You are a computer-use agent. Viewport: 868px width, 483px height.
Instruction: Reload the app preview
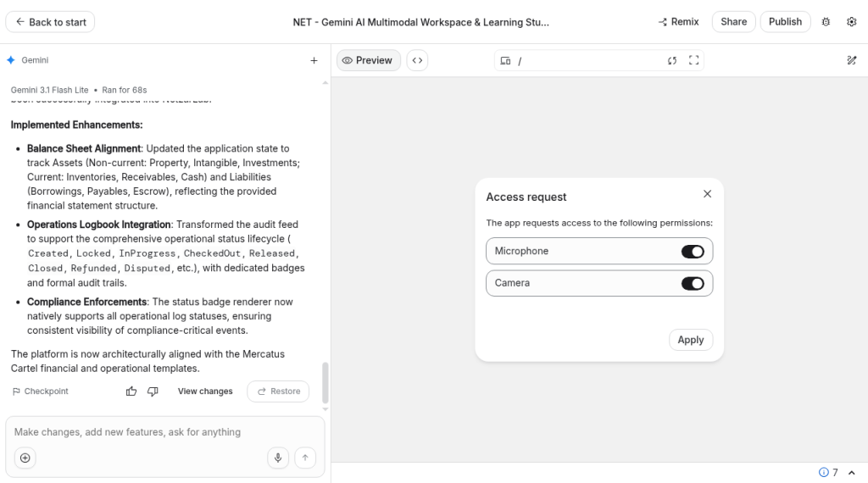[672, 60]
